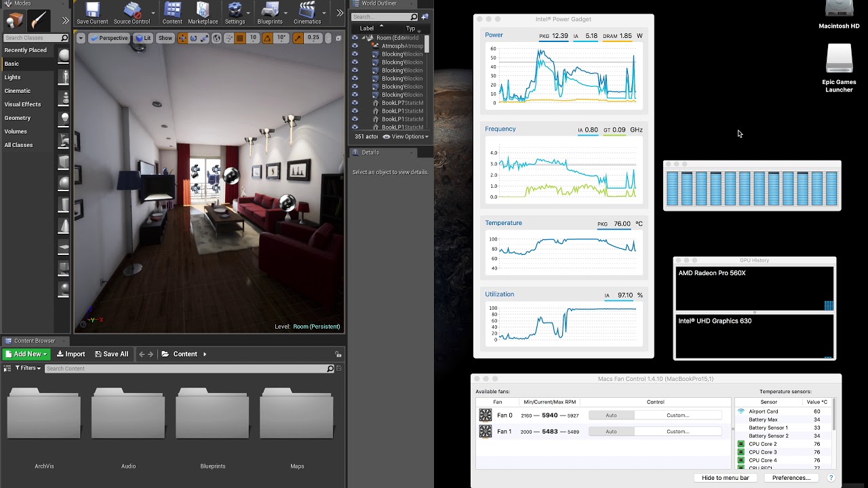Open the Cinematics dropdown arrow
This screenshot has height=488, width=868.
[x=323, y=12]
